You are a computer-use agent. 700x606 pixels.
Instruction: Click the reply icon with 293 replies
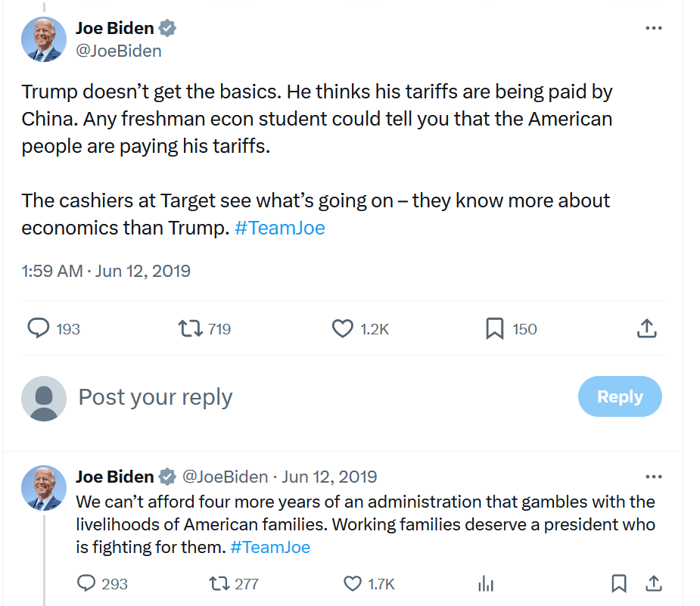click(x=88, y=583)
